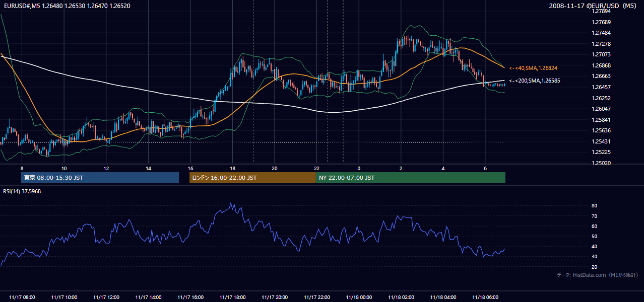
Task: Click hour tick 16 under the price chart
Action: pos(190,168)
